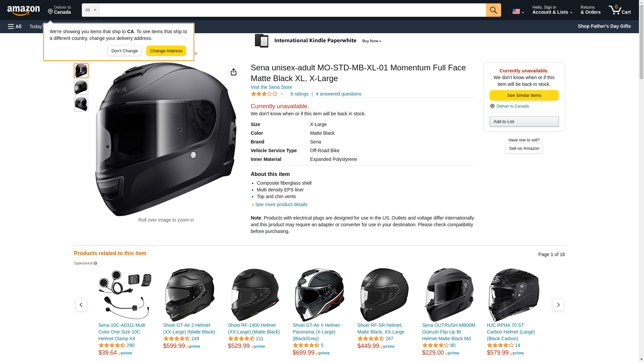This screenshot has height=362, width=644.
Task: Select the second helmet thumbnail image
Action: [81, 87]
